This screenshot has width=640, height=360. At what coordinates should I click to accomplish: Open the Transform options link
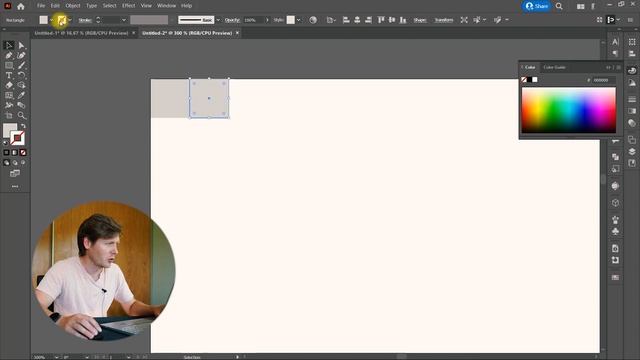click(x=444, y=20)
